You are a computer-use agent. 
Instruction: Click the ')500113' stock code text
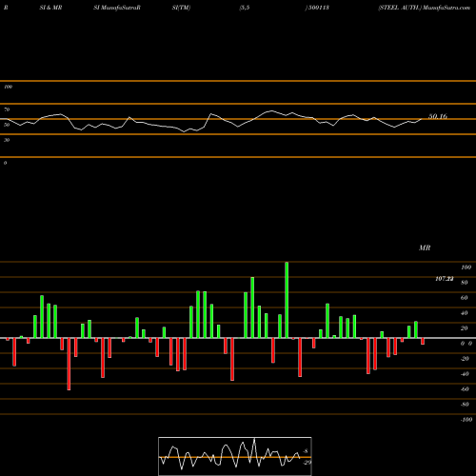tap(317, 8)
